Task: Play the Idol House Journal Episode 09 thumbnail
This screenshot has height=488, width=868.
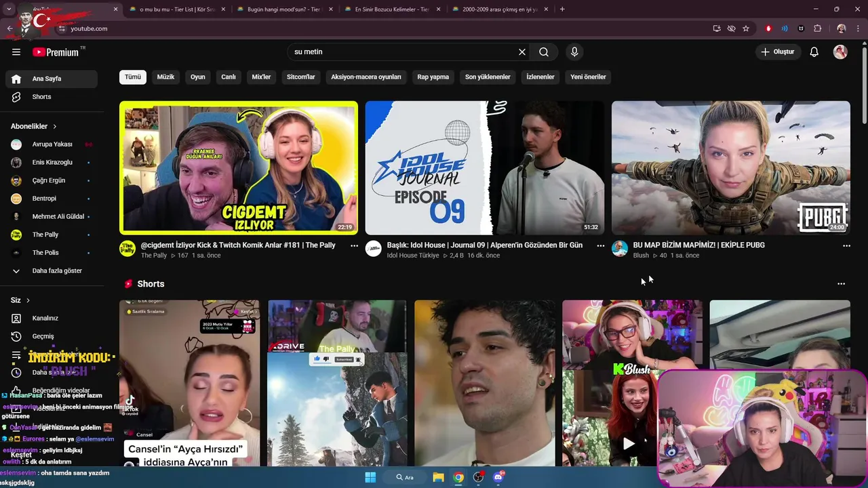Action: pos(484,167)
